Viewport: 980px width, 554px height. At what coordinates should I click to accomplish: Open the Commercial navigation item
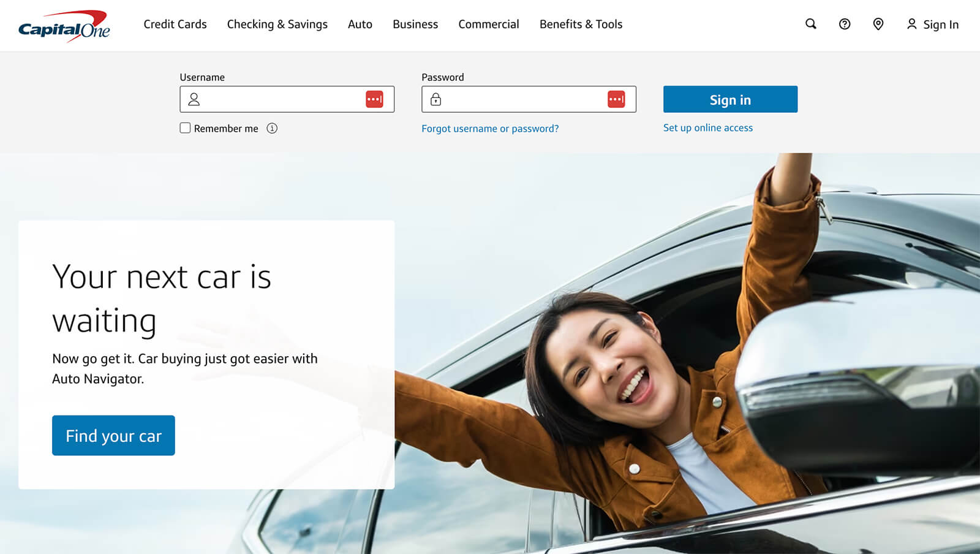click(x=489, y=25)
